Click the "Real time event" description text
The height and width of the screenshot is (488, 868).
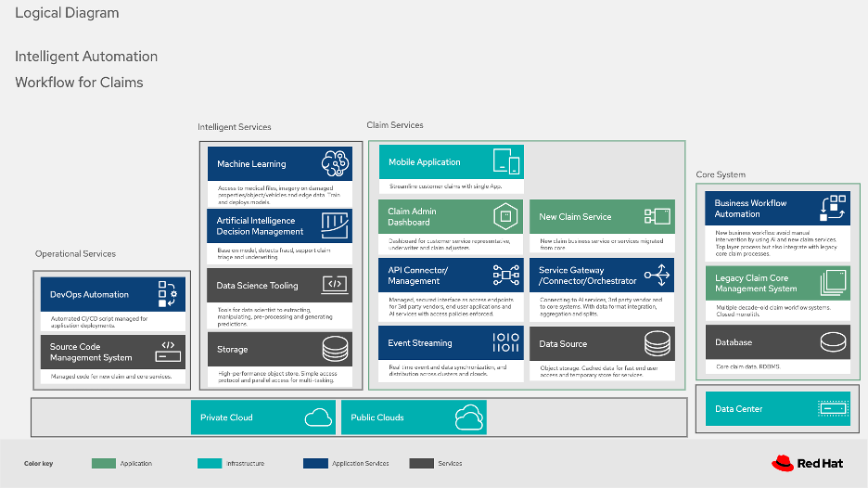click(x=447, y=370)
